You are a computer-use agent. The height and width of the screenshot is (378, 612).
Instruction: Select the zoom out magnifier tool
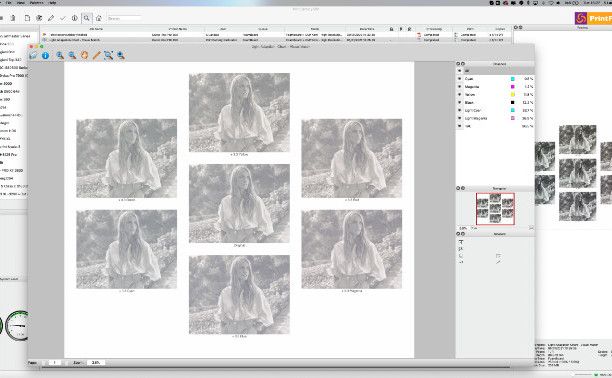click(x=72, y=55)
